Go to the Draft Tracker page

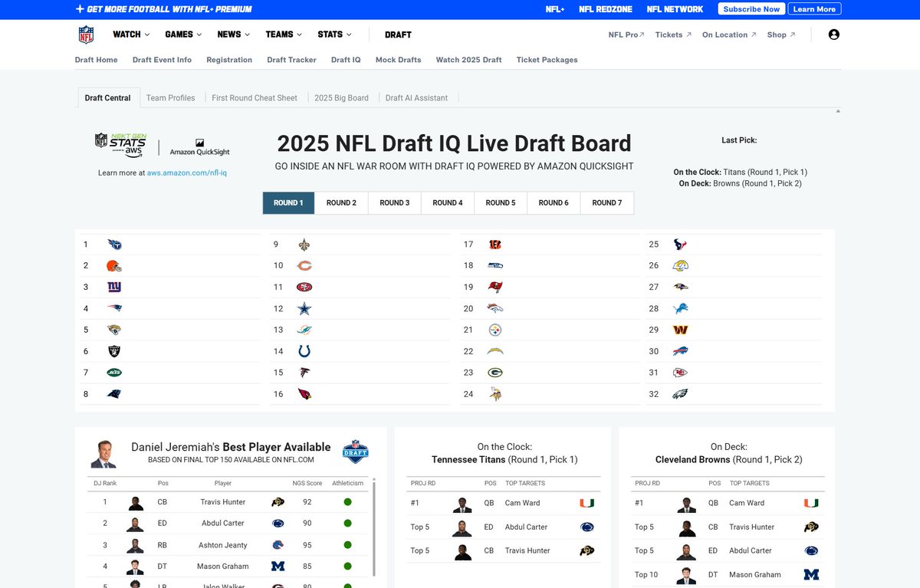291,60
